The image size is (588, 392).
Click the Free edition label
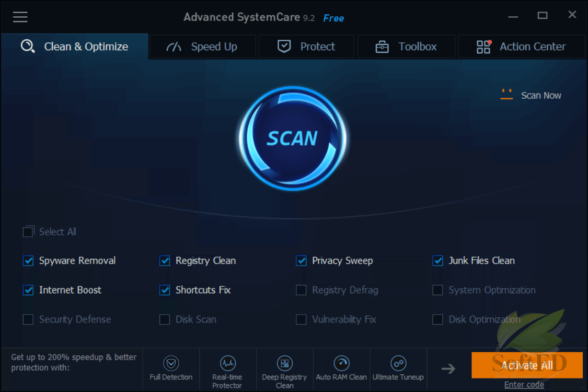[x=333, y=18]
